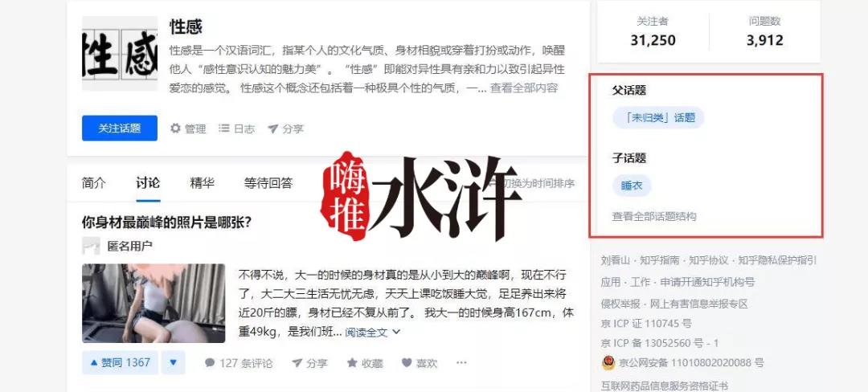Click the 喜欢 heart icon

(x=407, y=363)
